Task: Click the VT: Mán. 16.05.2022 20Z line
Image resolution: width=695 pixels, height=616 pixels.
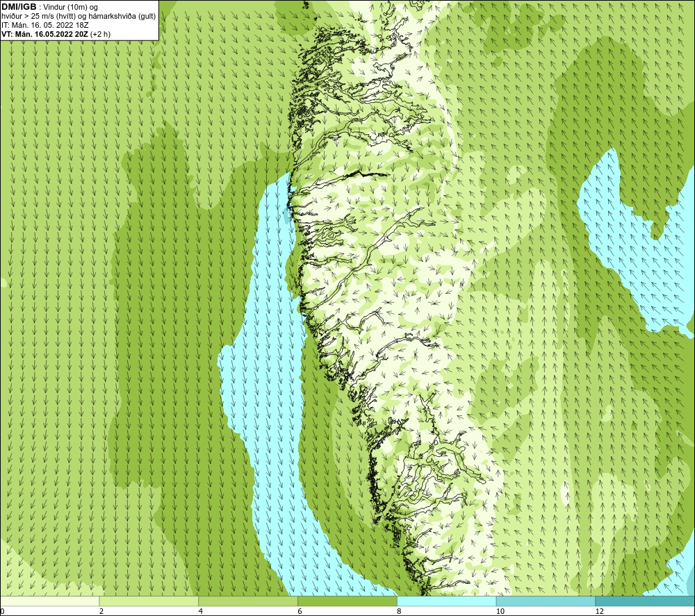Action: tap(56, 34)
